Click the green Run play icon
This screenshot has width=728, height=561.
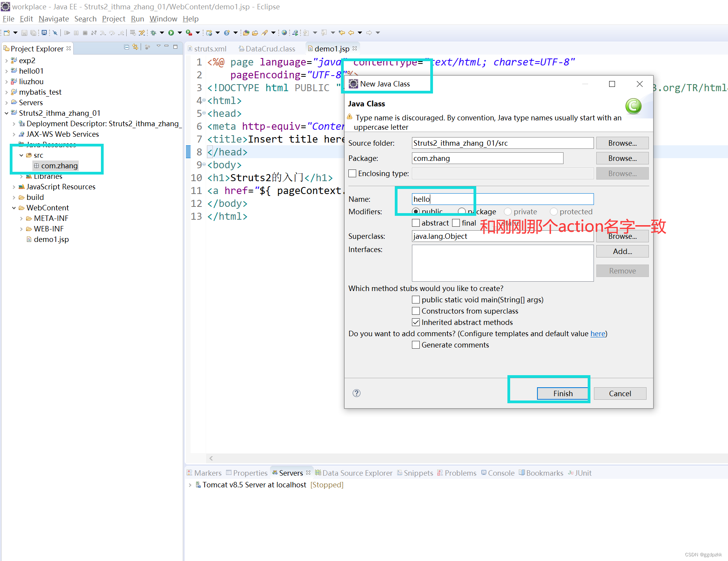pos(171,33)
